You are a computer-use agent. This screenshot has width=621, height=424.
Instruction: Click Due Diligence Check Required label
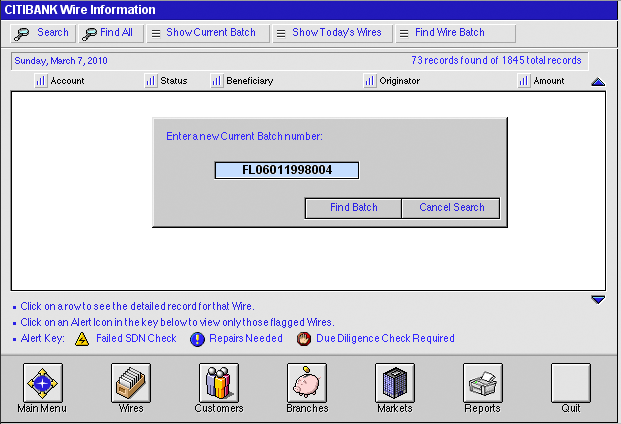(x=385, y=338)
